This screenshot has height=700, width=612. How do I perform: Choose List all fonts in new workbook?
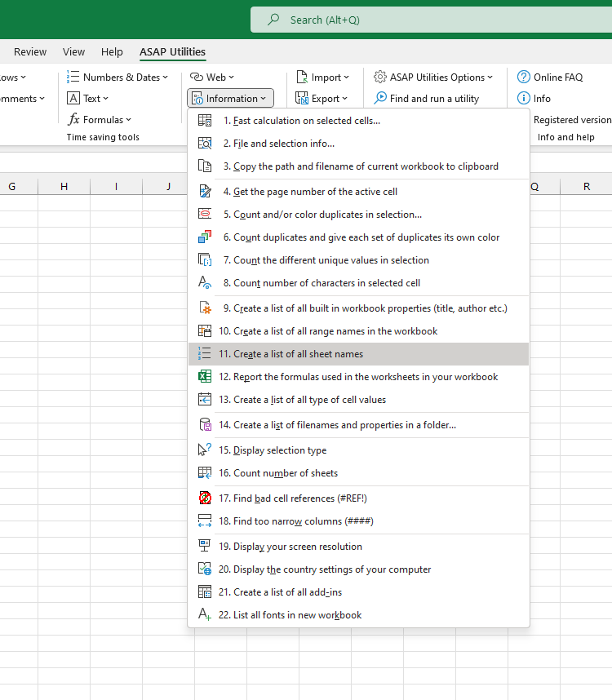click(x=358, y=614)
